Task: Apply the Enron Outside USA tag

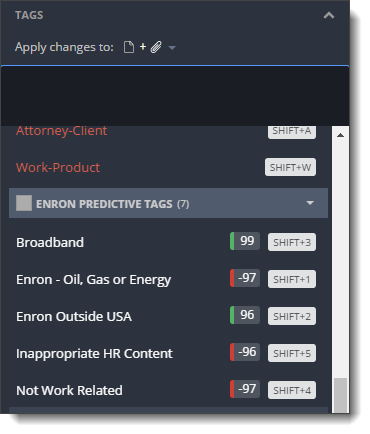Action: coord(74,316)
